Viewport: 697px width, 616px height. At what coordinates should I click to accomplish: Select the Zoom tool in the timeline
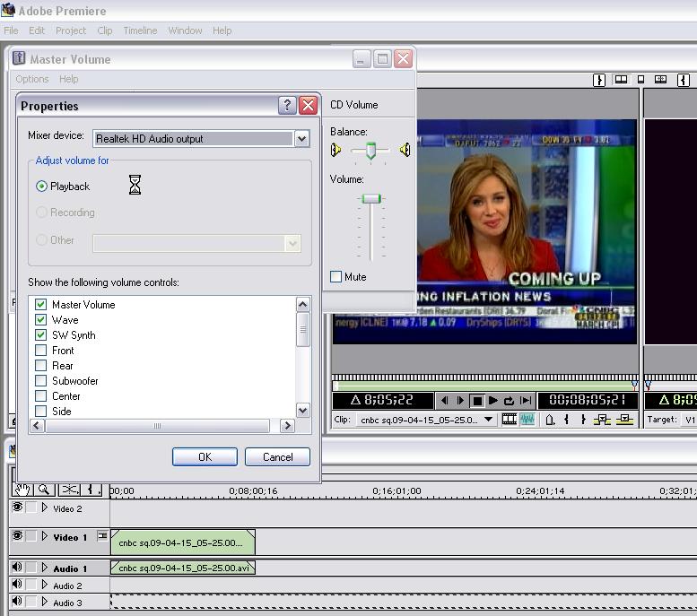click(x=44, y=490)
